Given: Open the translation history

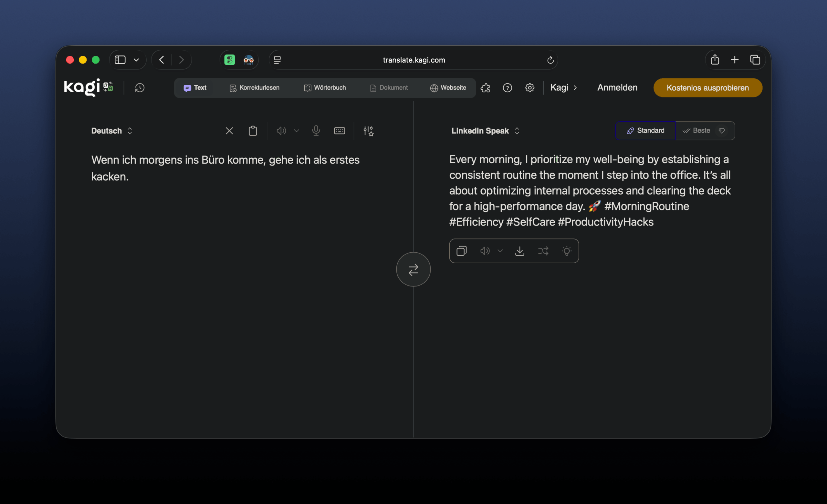Looking at the screenshot, I should 140,88.
